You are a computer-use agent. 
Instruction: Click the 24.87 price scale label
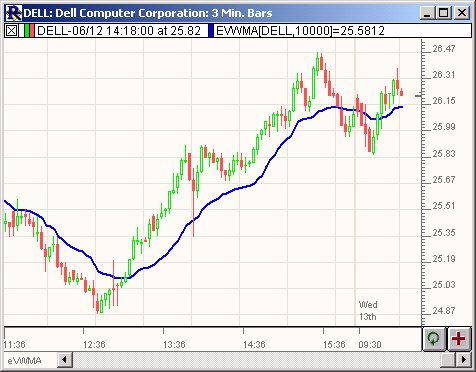click(x=444, y=311)
